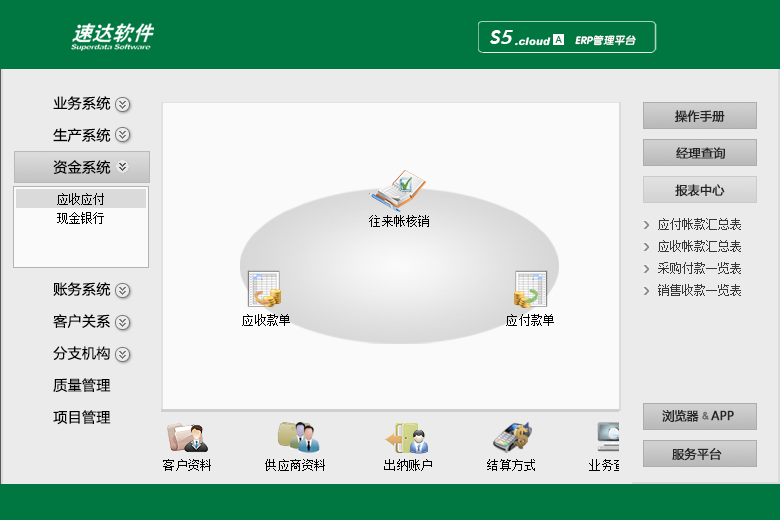Open 采购付款一览表 report link

(x=699, y=268)
